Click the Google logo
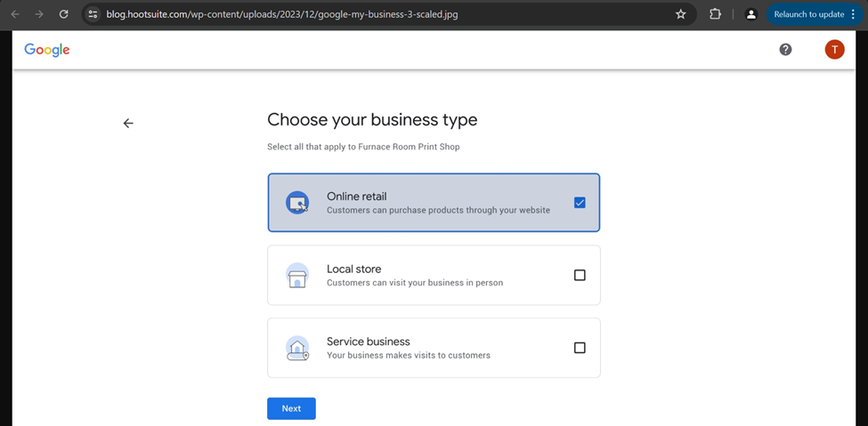This screenshot has height=426, width=868. pyautogui.click(x=47, y=50)
